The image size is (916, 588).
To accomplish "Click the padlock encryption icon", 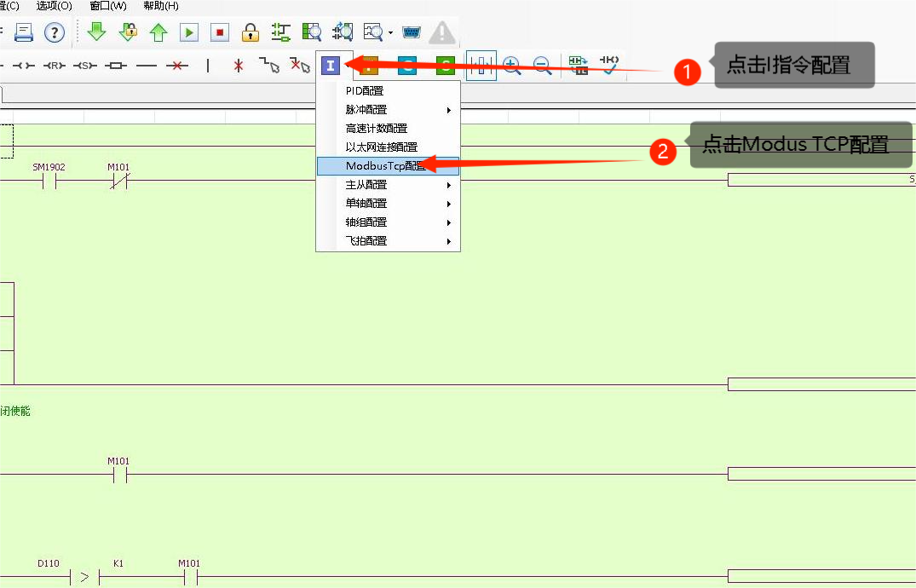I will (x=250, y=32).
